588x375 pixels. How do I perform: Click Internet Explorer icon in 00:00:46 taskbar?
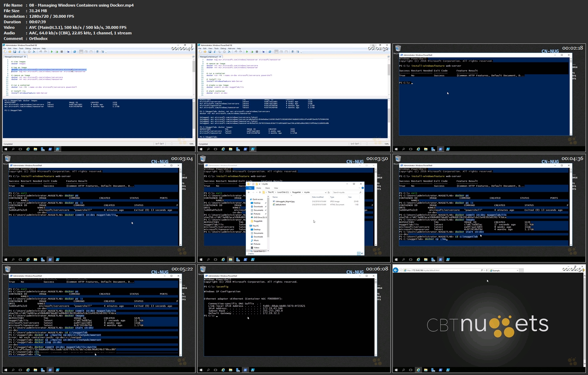coord(28,149)
